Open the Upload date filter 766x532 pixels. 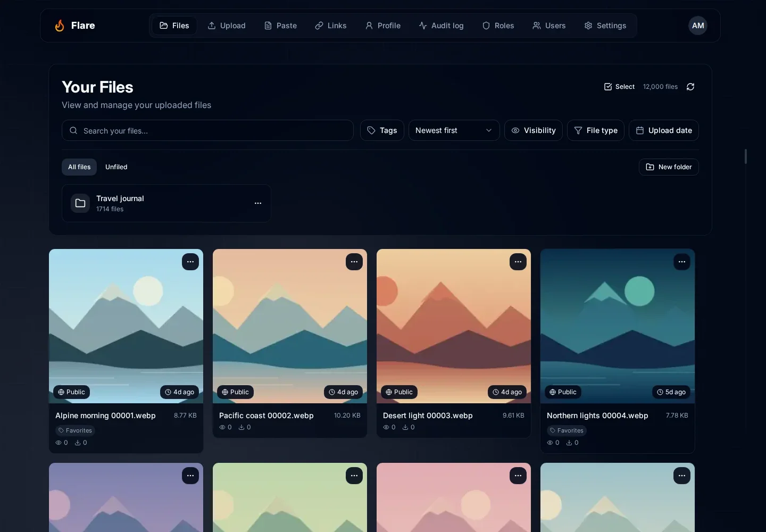point(664,130)
